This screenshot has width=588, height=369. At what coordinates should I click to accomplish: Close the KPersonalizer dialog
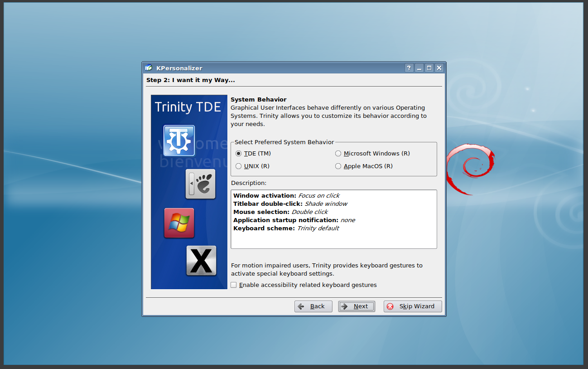[x=439, y=68]
